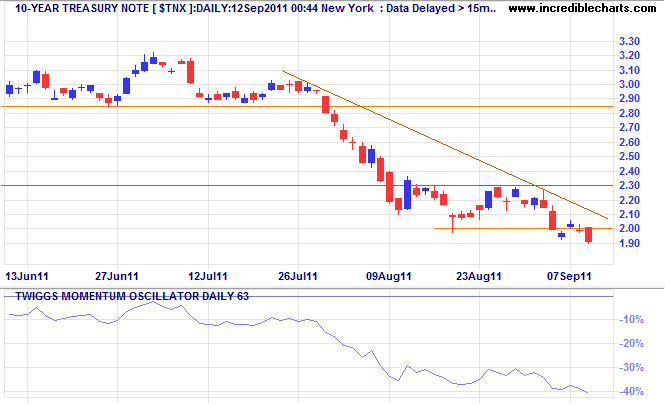The image size is (665, 405).
Task: Click the 07Sep11 date label
Action: tap(569, 277)
